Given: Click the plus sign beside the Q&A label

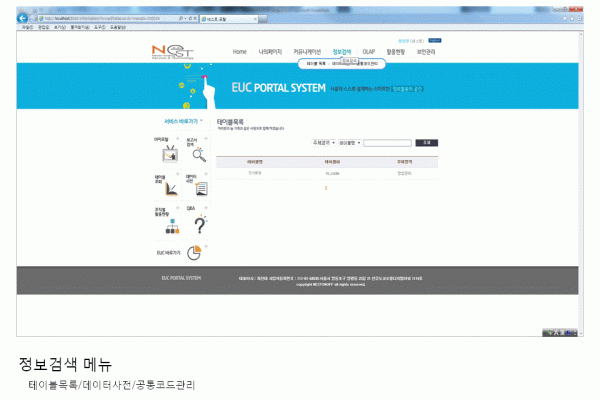Looking at the screenshot, I should [x=206, y=208].
